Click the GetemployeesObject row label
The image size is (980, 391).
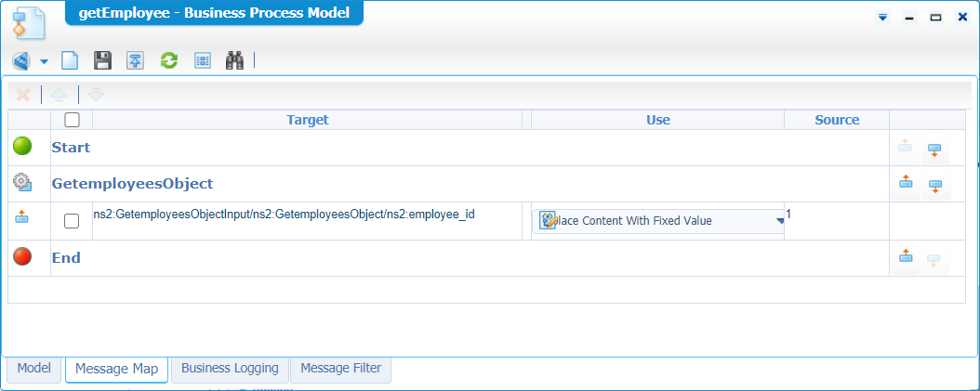click(132, 184)
